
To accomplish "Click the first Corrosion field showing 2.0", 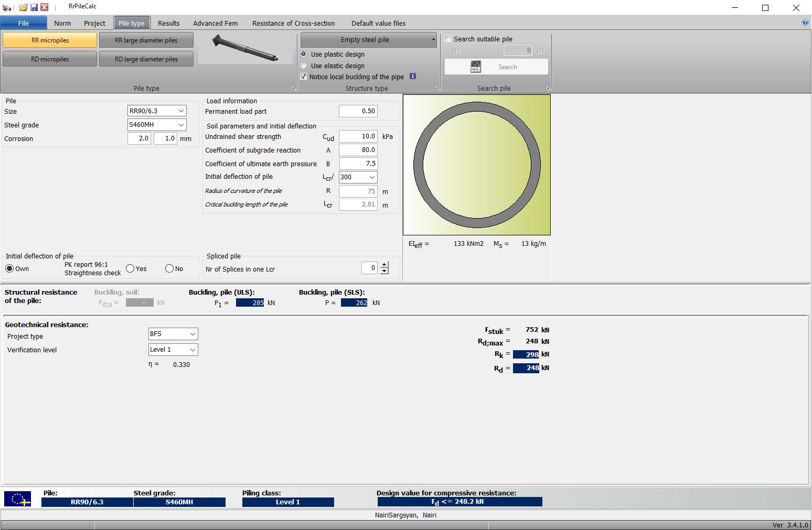I will coord(139,138).
